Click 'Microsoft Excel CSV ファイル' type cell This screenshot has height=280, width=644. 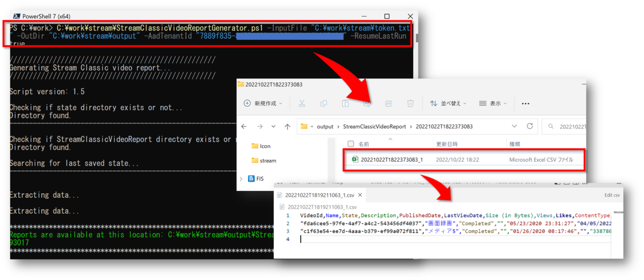tap(541, 160)
